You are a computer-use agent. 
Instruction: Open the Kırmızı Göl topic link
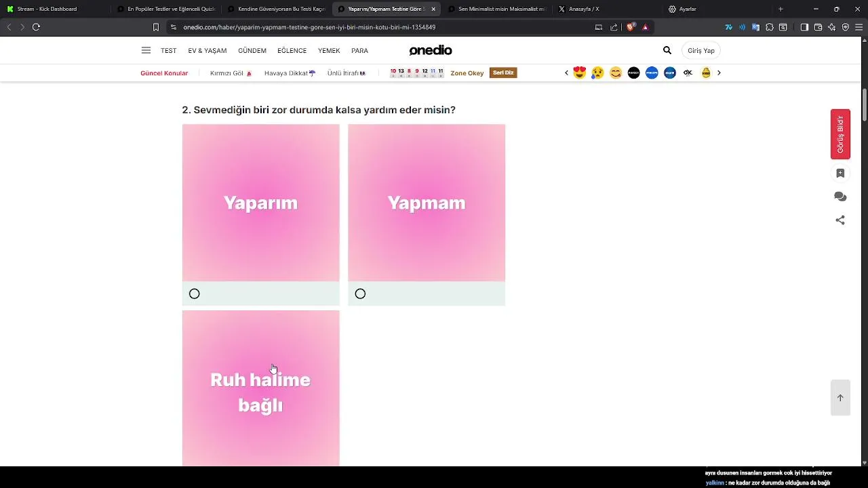pyautogui.click(x=231, y=73)
